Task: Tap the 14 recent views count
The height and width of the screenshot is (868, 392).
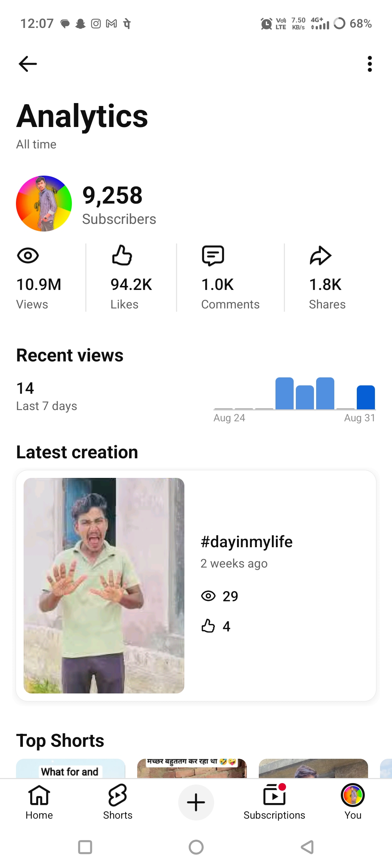Action: (x=25, y=388)
